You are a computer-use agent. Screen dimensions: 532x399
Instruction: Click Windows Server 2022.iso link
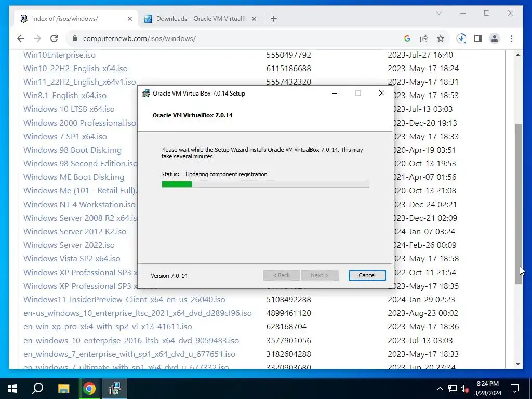coord(69,245)
